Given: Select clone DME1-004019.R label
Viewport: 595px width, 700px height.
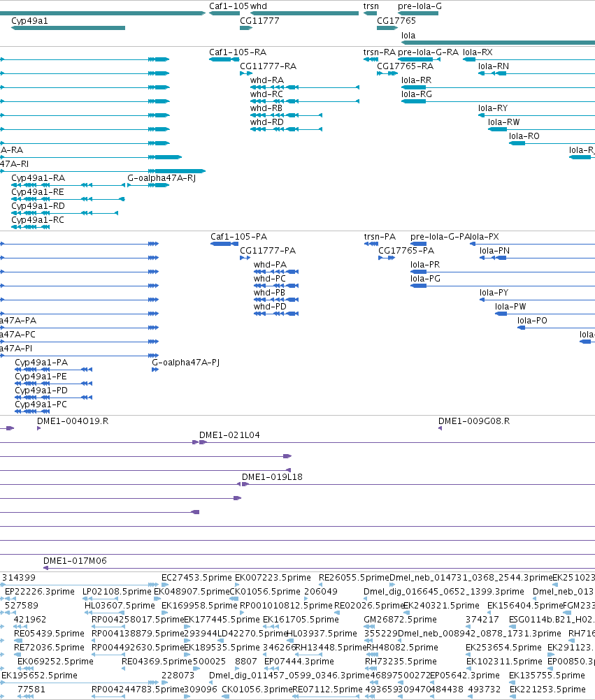Looking at the screenshot, I should pos(73,421).
